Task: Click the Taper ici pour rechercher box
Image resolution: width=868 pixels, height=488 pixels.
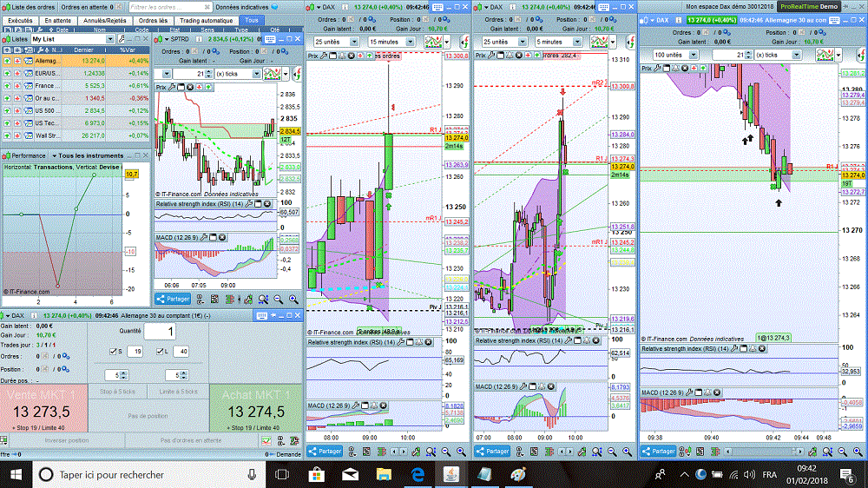Action: pyautogui.click(x=150, y=475)
